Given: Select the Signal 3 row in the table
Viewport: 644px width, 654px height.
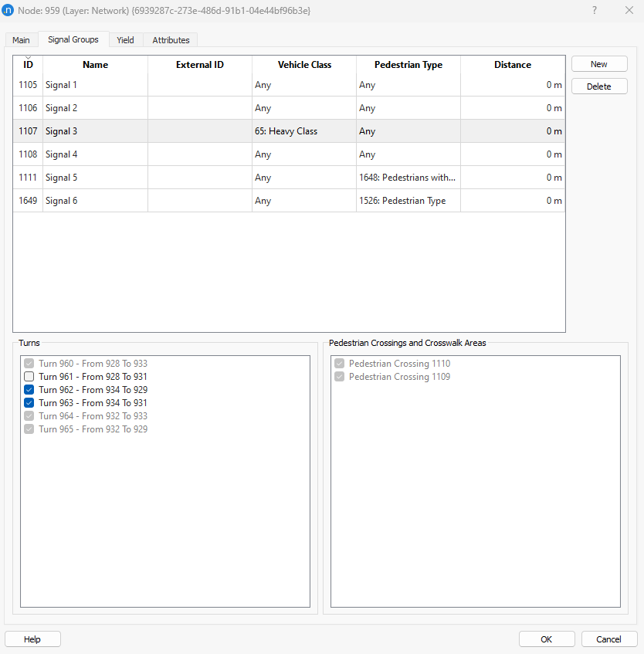Looking at the screenshot, I should (x=94, y=131).
